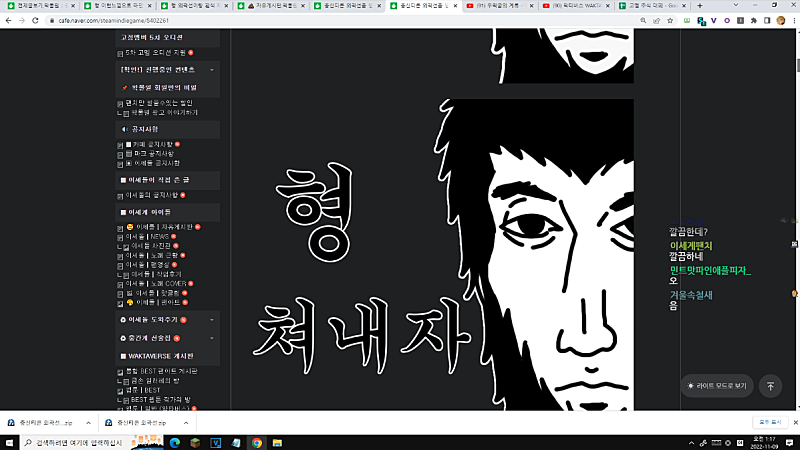
Task: Click chat username 이세계팬치
Action: point(691,246)
